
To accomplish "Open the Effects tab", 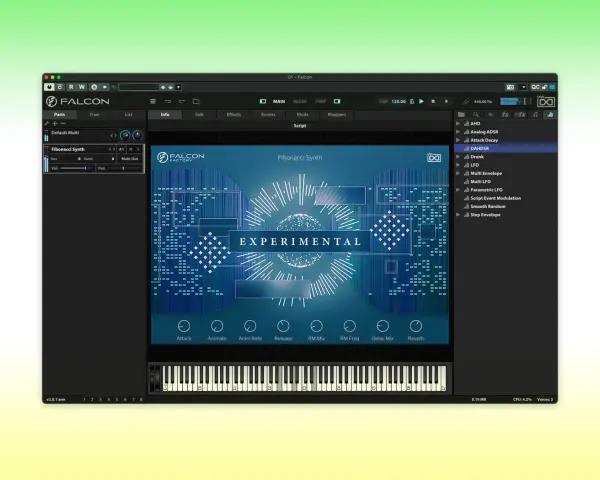I will [x=233, y=114].
